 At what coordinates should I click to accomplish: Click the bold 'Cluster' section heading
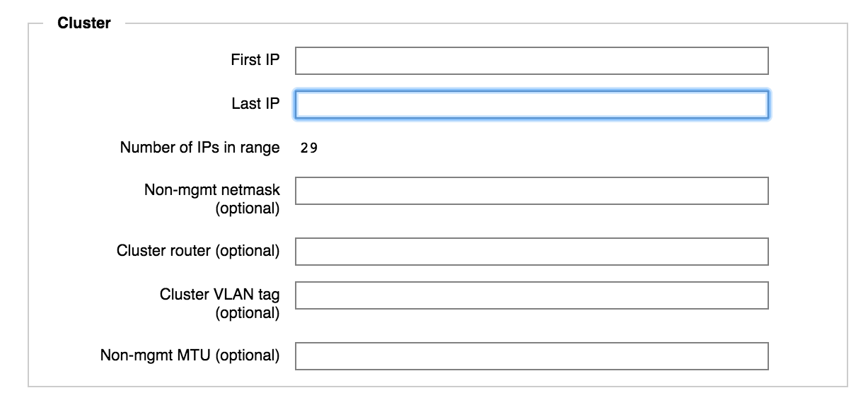[x=84, y=23]
